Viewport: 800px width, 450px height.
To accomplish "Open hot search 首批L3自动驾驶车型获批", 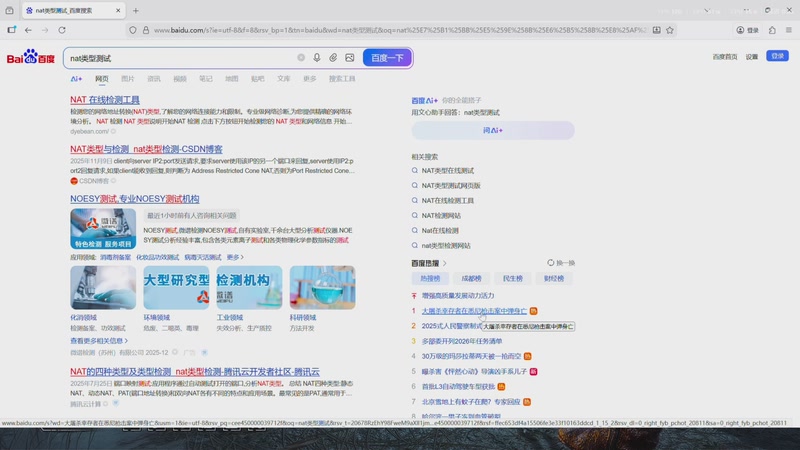I will coord(458,387).
